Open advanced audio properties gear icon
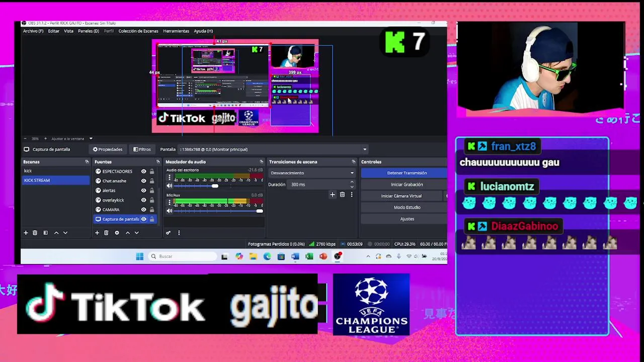 point(168,233)
